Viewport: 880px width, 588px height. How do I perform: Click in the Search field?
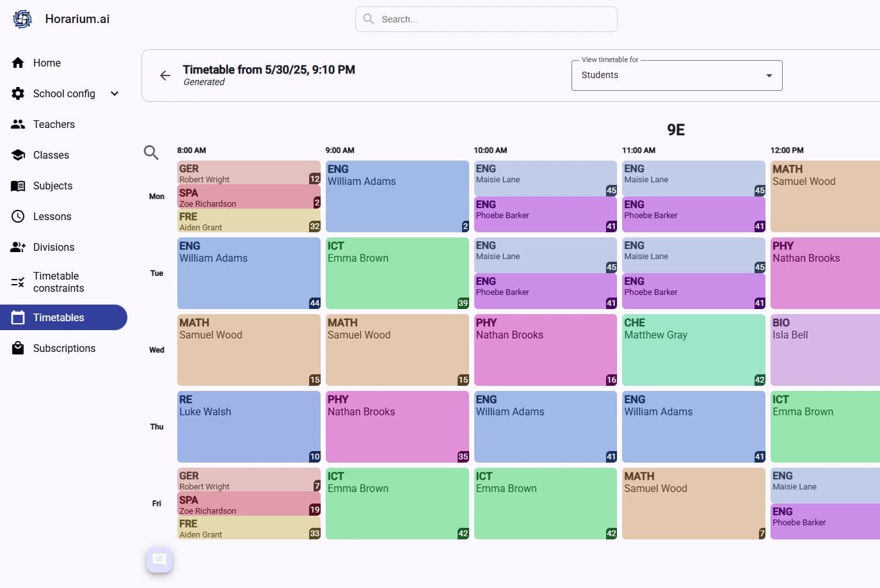(493, 19)
